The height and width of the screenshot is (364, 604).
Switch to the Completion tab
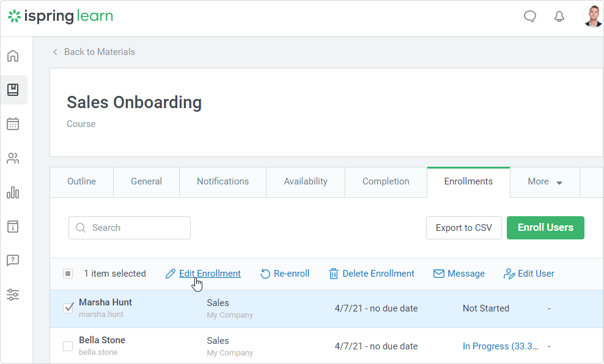tap(386, 181)
